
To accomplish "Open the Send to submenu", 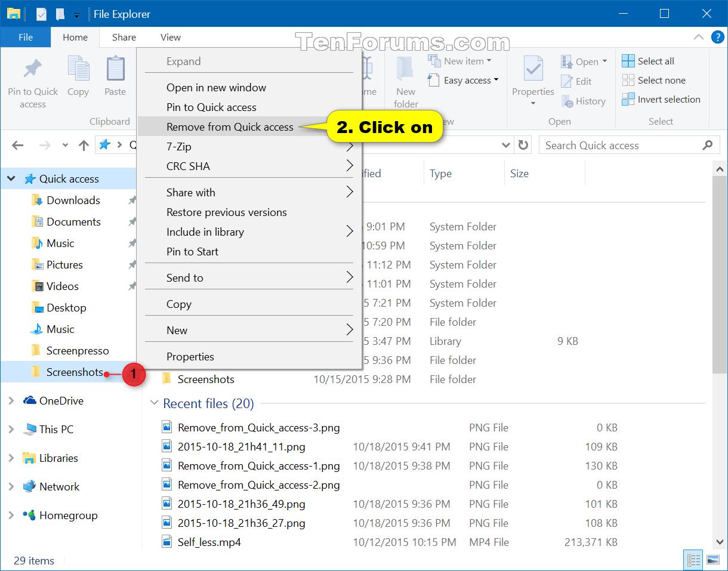I will [x=249, y=277].
